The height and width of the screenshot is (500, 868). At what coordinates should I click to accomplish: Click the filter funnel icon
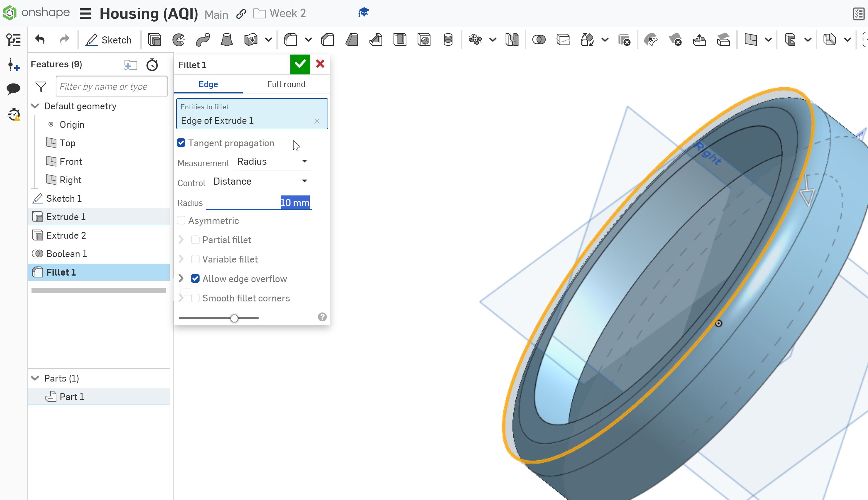click(41, 87)
